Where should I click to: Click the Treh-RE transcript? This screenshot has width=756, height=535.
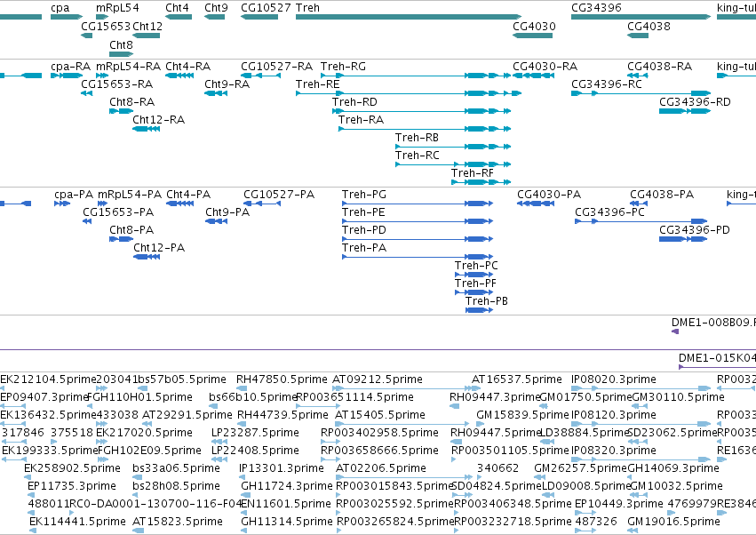point(409,93)
